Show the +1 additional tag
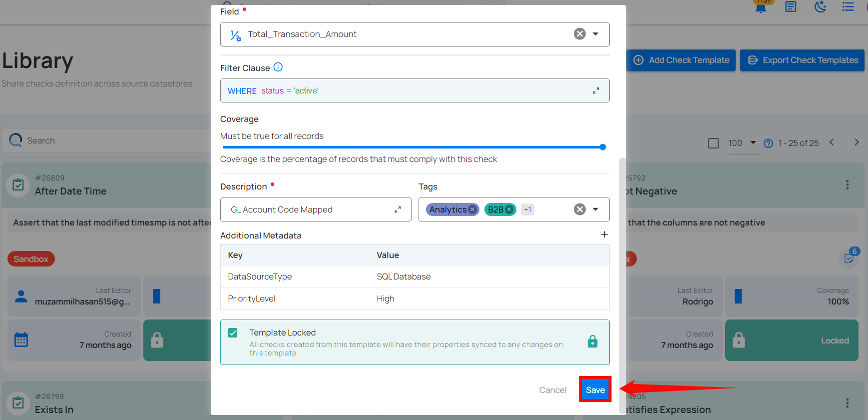868x420 pixels. click(x=527, y=209)
